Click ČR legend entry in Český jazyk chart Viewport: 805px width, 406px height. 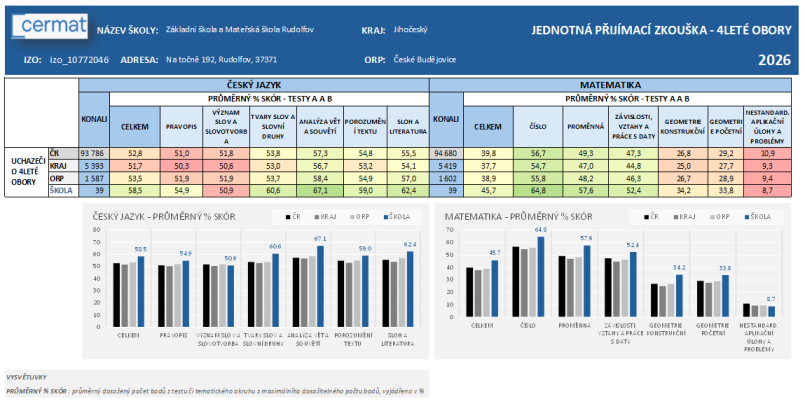[294, 217]
